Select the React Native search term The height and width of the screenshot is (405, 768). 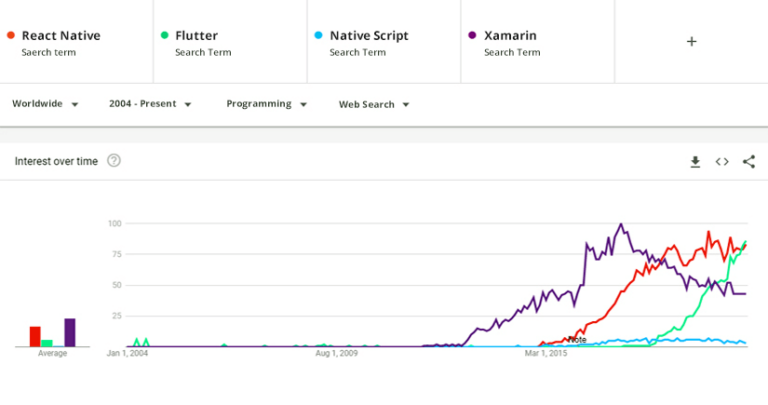(x=61, y=36)
